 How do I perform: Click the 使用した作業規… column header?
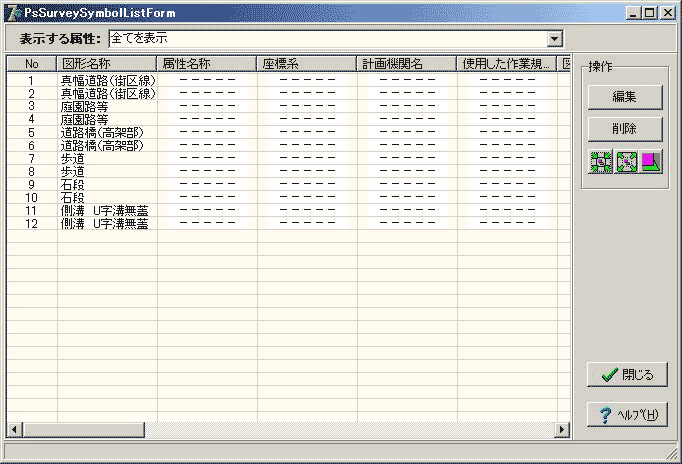pos(507,64)
